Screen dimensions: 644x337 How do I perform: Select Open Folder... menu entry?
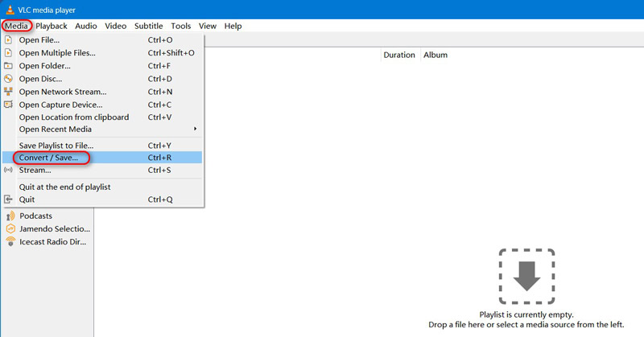[102, 66]
